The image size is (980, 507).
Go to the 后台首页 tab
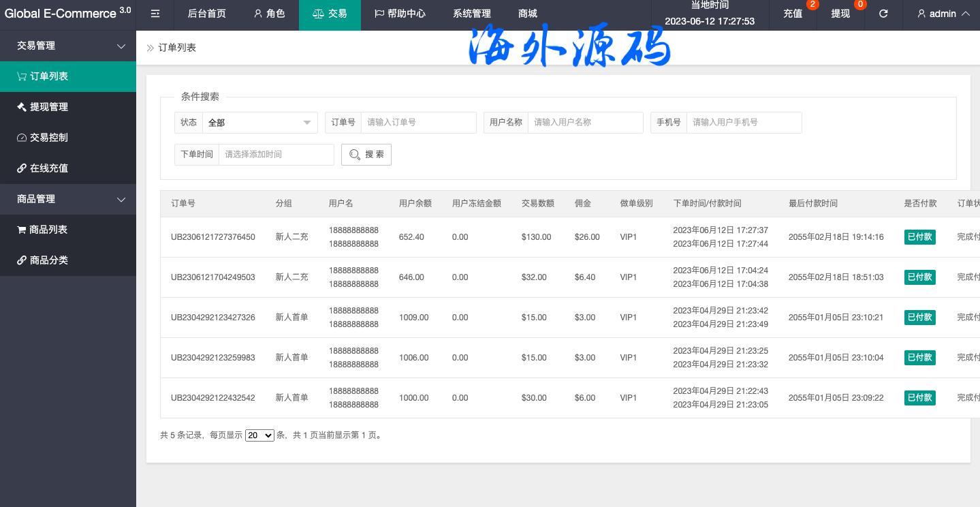pyautogui.click(x=206, y=14)
